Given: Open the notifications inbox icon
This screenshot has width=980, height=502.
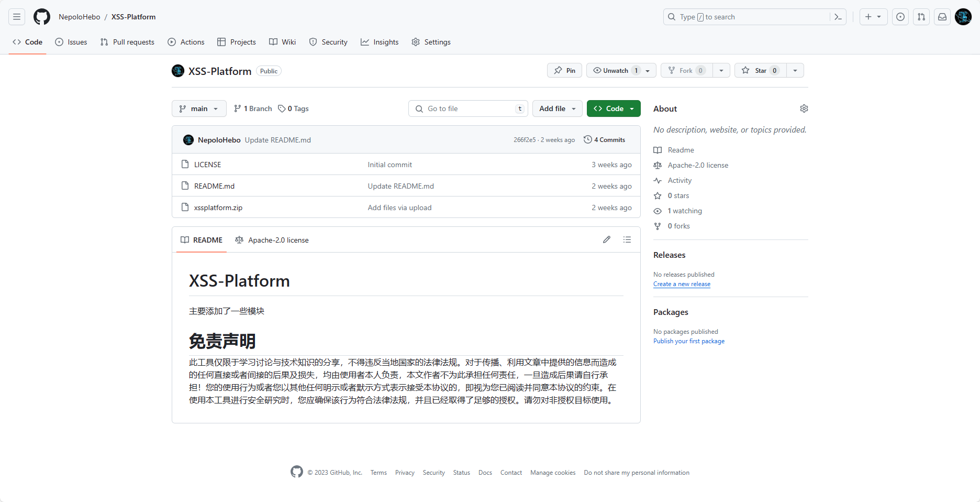Looking at the screenshot, I should (x=942, y=17).
